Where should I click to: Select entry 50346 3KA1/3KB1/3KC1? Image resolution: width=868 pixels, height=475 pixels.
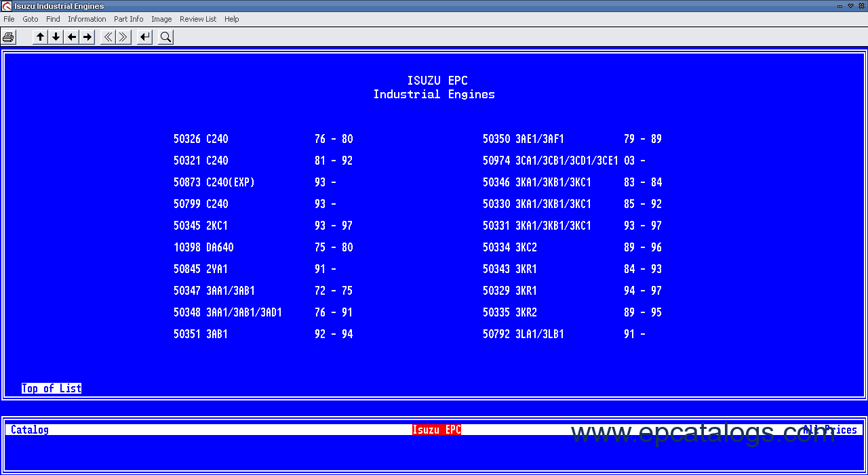[x=572, y=182]
